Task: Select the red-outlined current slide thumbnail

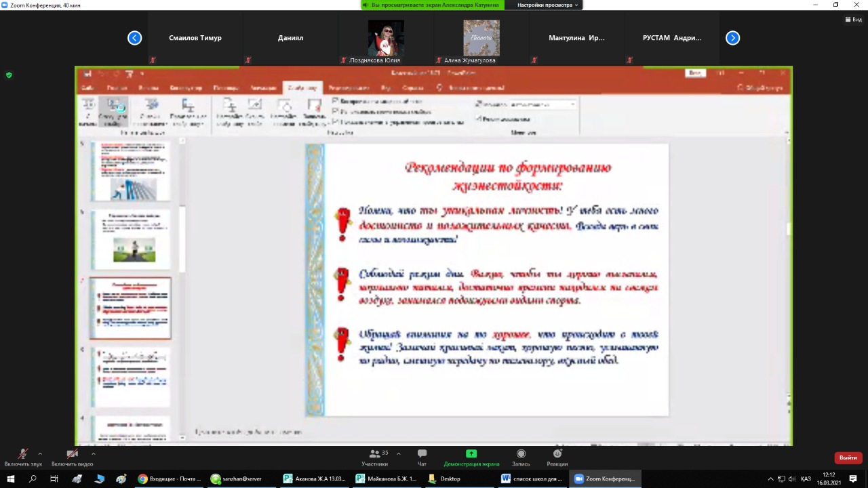Action: click(x=130, y=308)
